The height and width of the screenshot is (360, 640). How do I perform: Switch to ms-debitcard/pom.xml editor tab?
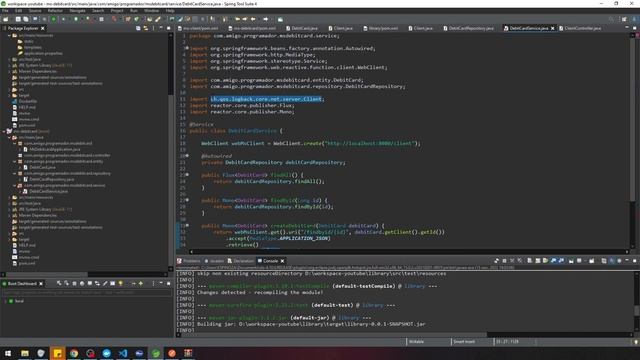(252, 28)
